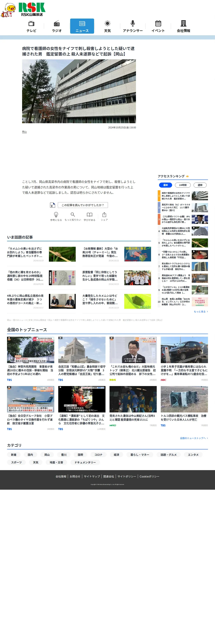The image size is (215, 644).
Task: Select the ドキュメンタリー category
Action: (x=85, y=462)
